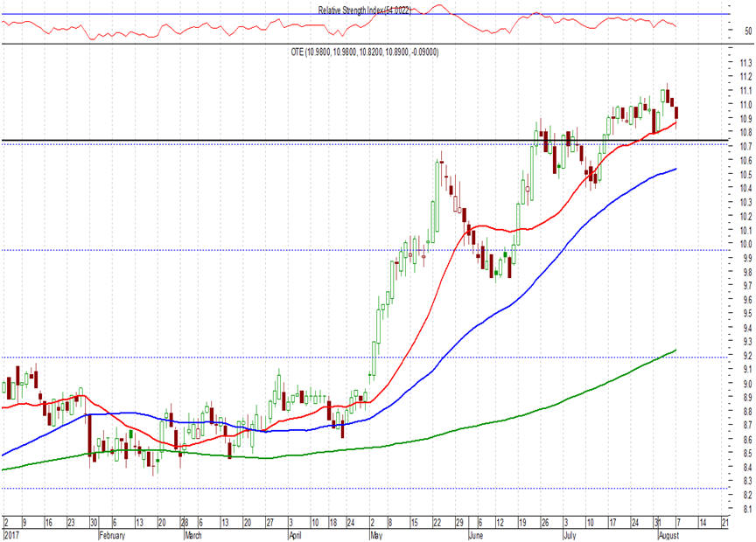Click the date label 18 in April
The width and height of the screenshot is (756, 542).
click(x=332, y=523)
